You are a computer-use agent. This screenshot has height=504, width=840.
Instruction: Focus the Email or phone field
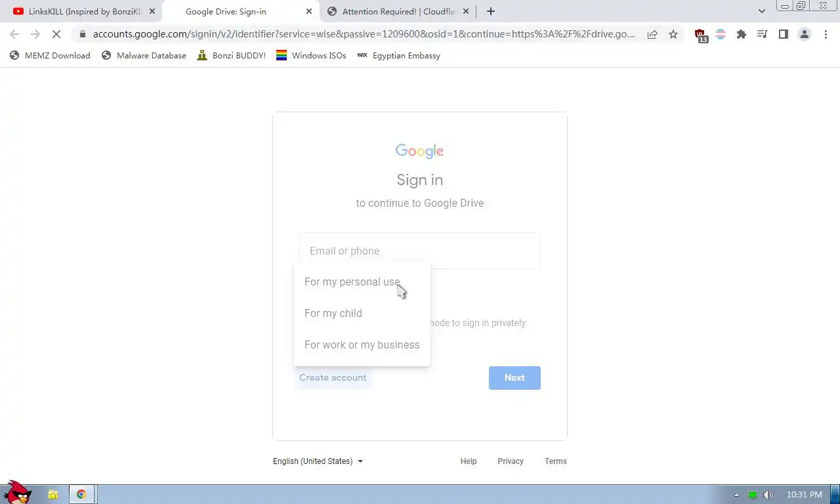420,251
